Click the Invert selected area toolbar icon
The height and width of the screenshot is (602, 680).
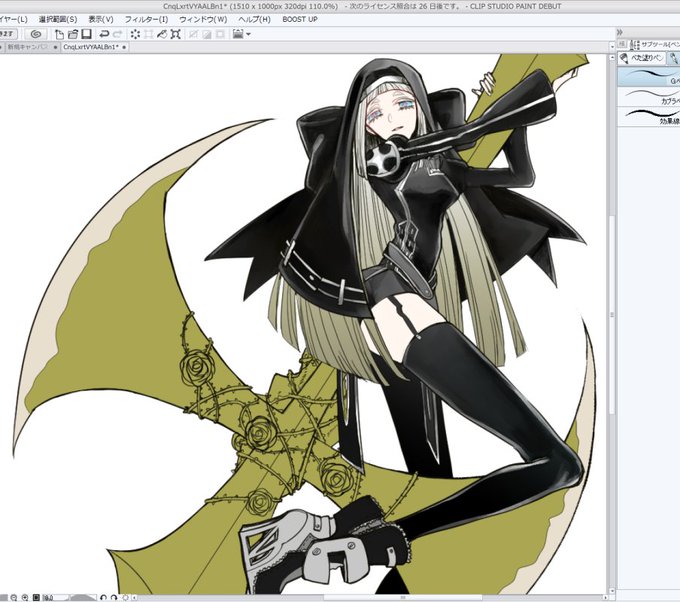click(206, 34)
